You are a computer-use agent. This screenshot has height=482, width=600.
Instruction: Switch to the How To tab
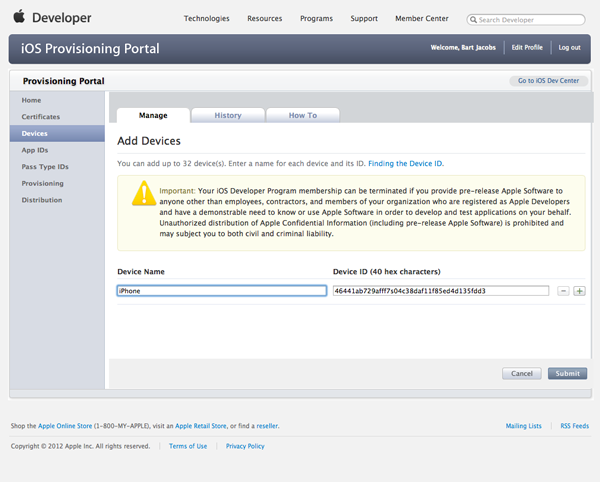point(303,115)
